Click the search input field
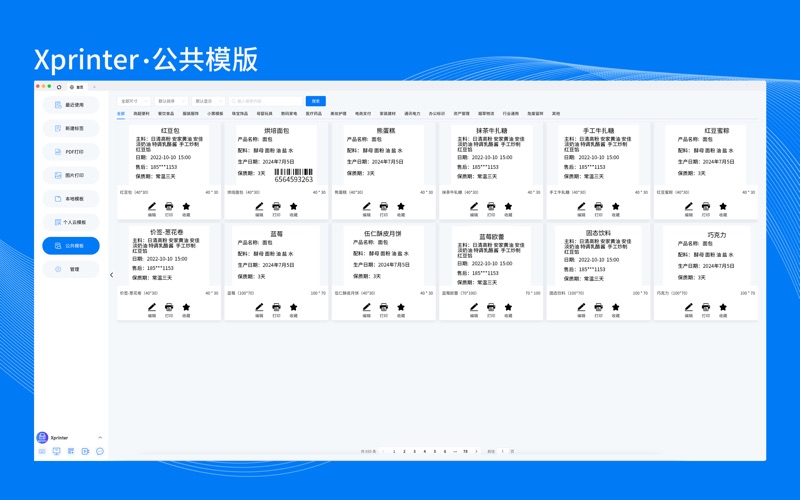This screenshot has height=500, width=800. pos(266,101)
